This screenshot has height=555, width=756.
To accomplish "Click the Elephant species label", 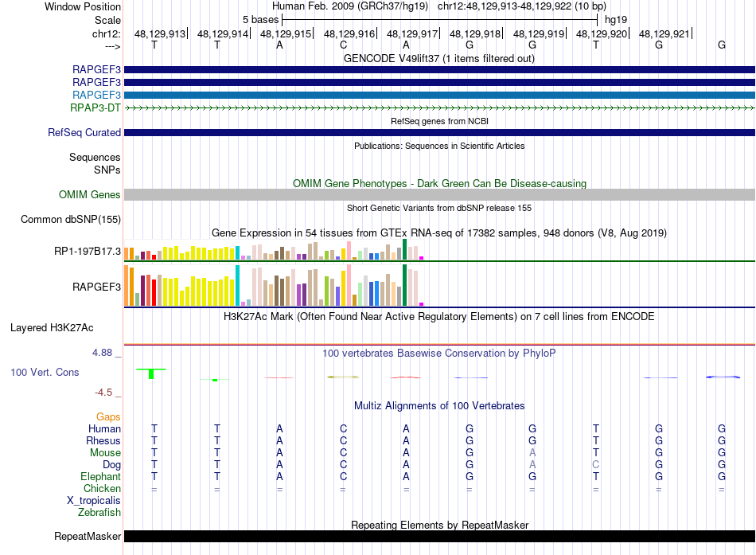I will [x=100, y=476].
